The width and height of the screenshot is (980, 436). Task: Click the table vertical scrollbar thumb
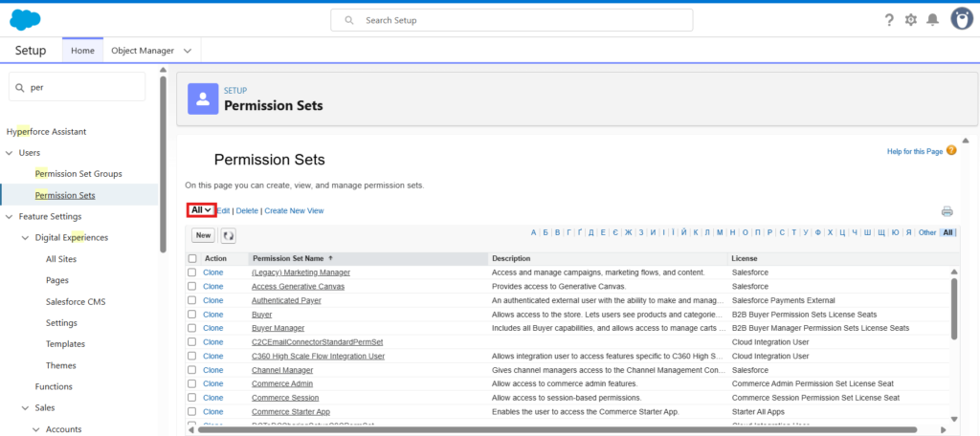point(954,309)
